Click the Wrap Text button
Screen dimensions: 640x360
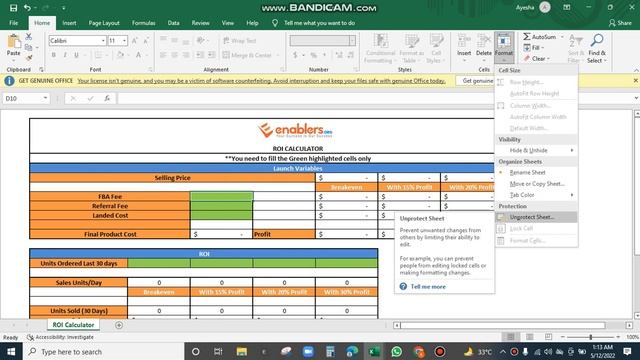tap(240, 40)
